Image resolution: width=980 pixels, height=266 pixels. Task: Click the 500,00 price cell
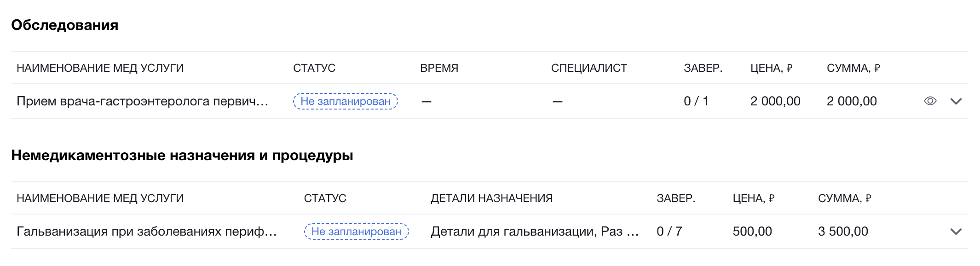pos(752,231)
